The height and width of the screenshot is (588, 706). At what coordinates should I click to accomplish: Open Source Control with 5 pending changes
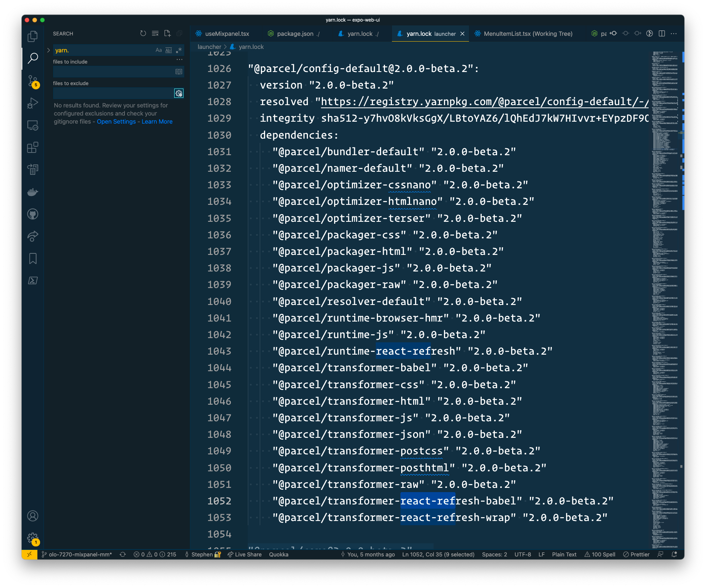click(32, 81)
